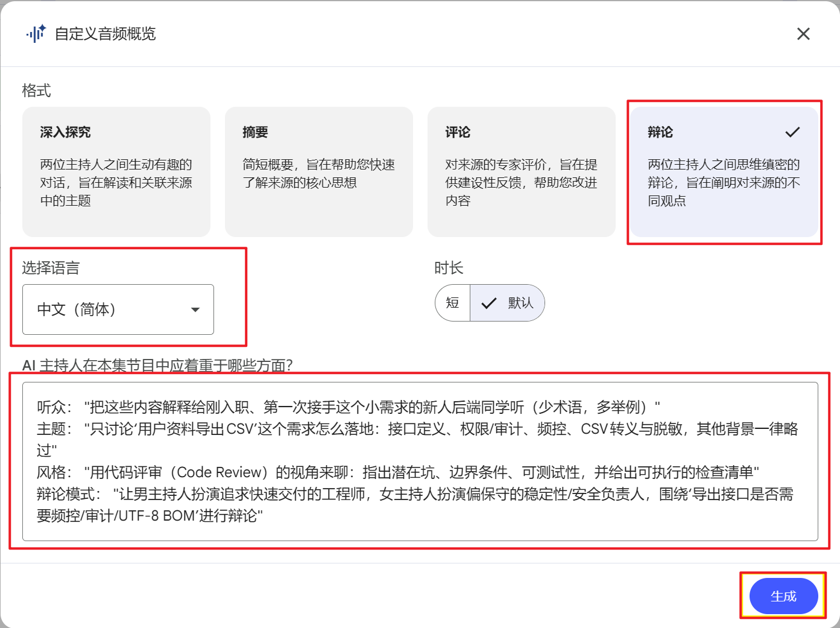This screenshot has width=840, height=628.
Task: Open the 中文（简体）language dropdown
Action: (118, 309)
